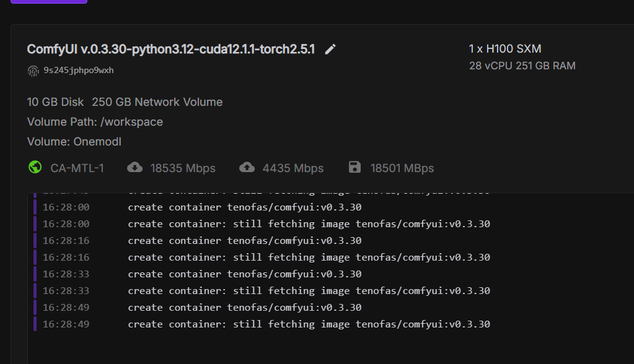
Task: Click the floppy disk speed icon
Action: (x=354, y=168)
